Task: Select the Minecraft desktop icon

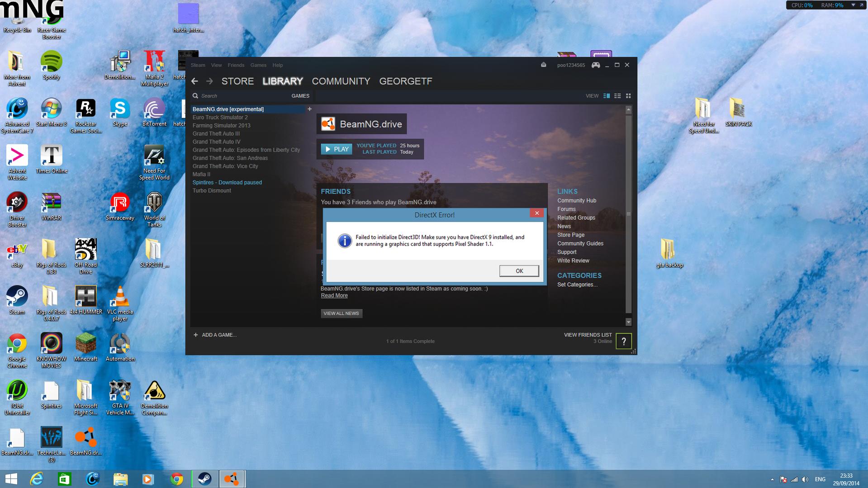Action: [x=85, y=347]
